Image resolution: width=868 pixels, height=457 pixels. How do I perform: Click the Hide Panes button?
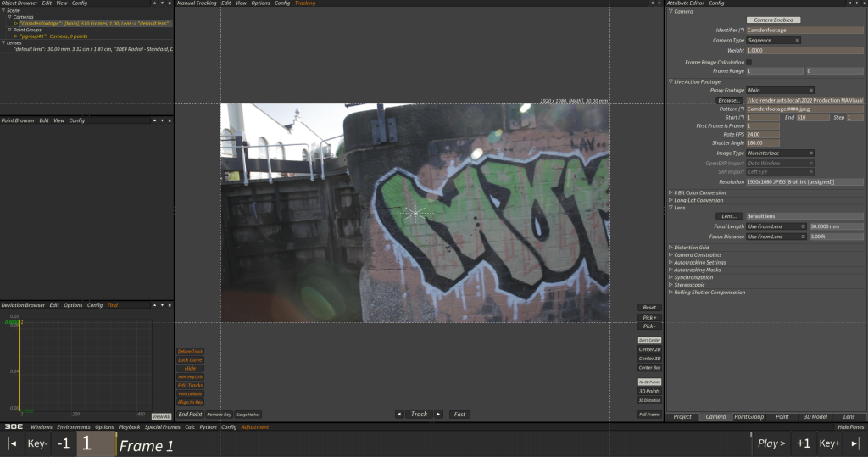(851, 427)
